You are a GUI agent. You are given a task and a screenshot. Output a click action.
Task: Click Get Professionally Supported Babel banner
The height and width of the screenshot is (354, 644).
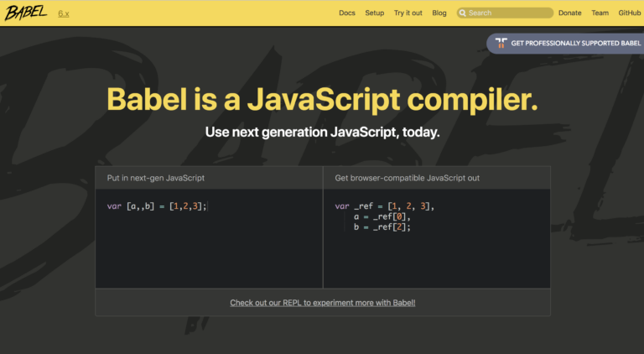(x=566, y=43)
